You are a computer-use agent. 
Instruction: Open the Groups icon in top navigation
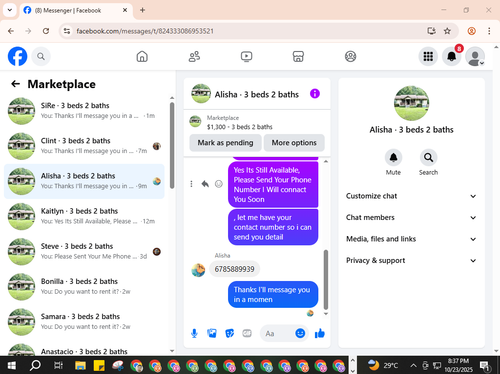point(350,56)
